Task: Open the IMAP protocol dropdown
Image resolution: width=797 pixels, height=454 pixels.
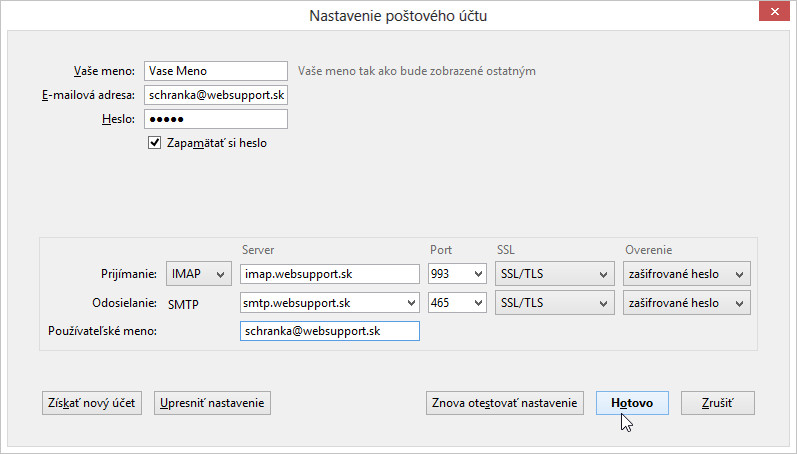Action: pos(199,274)
